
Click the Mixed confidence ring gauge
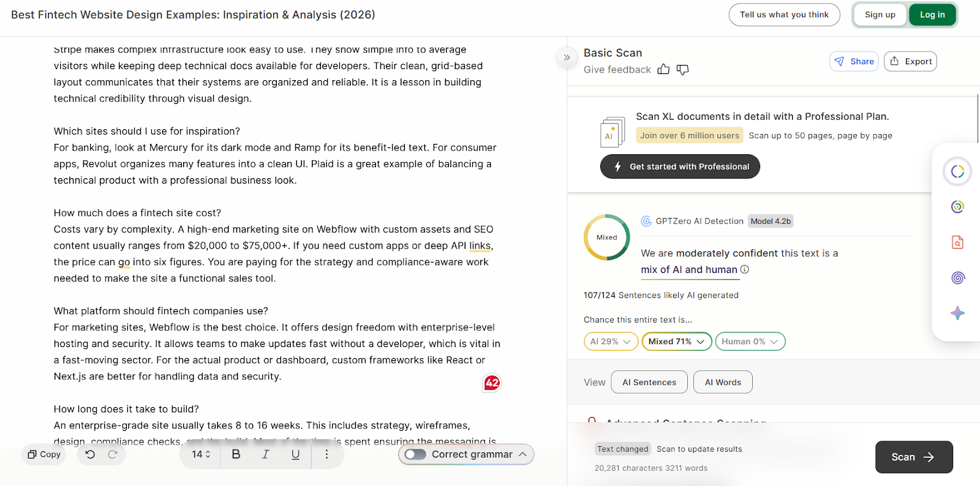[607, 237]
